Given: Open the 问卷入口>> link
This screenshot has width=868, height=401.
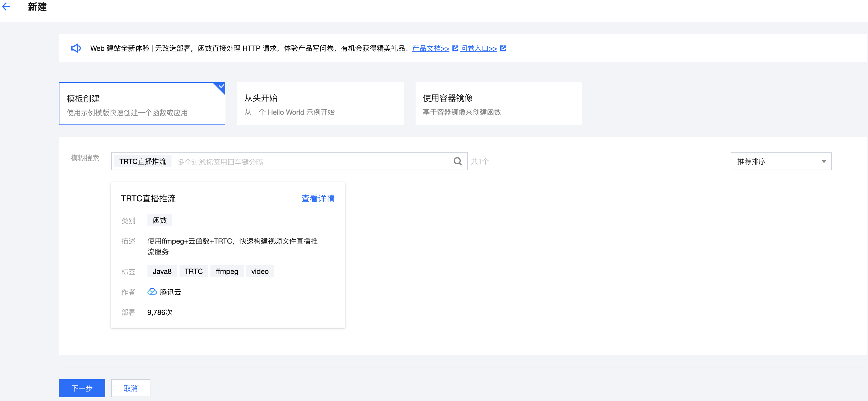Looking at the screenshot, I should coord(479,48).
